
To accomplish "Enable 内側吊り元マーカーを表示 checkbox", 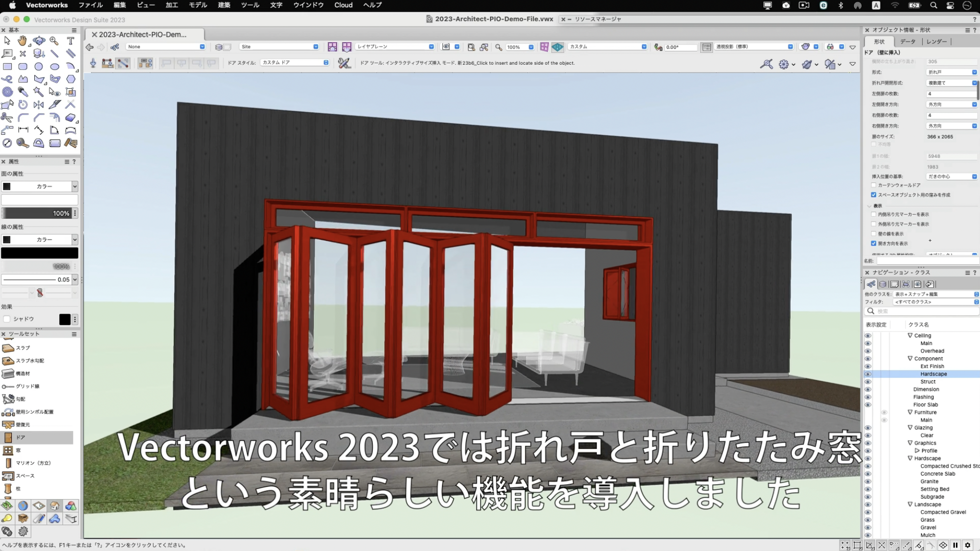I will (x=873, y=214).
